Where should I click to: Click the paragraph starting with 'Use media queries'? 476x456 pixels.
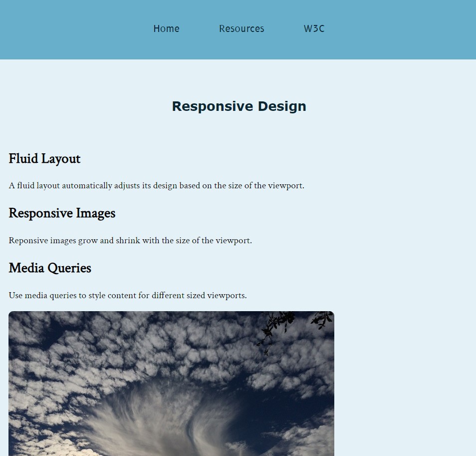click(128, 296)
